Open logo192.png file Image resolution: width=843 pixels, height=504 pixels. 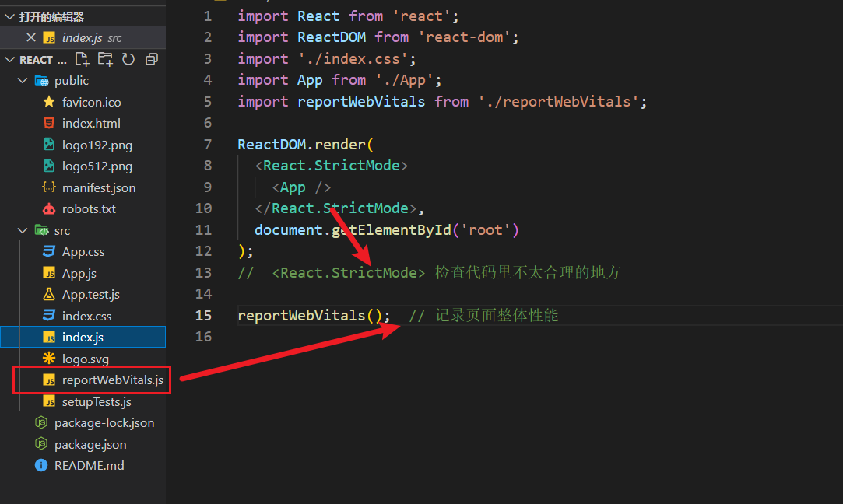[x=97, y=145]
